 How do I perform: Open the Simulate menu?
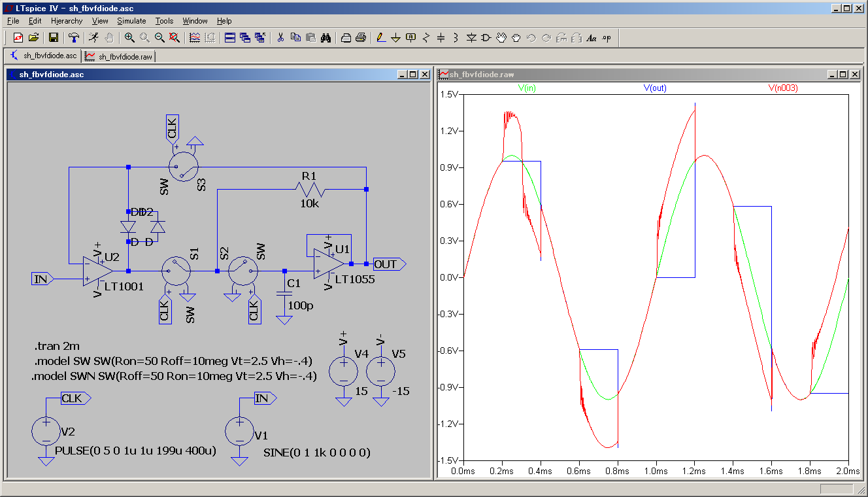click(131, 21)
